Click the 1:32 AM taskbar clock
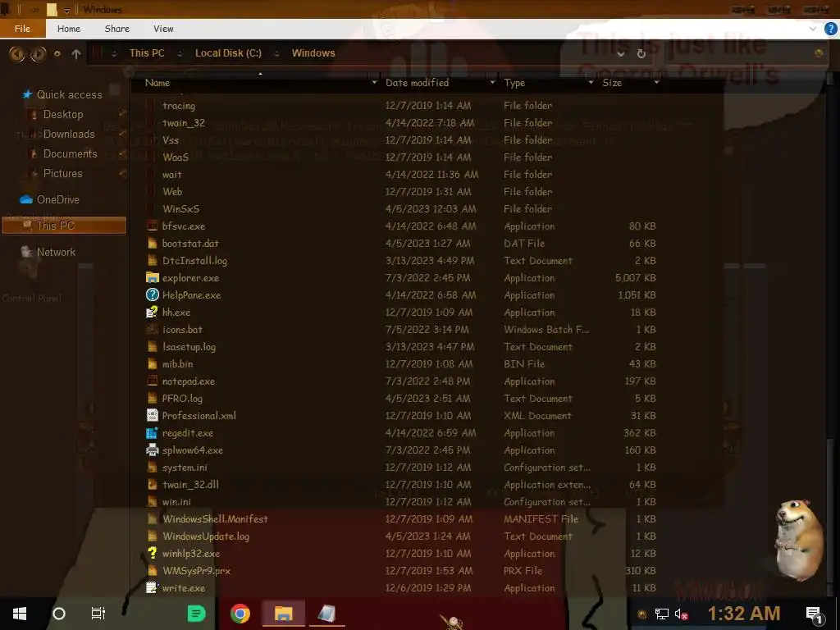Screen dimensions: 840x630 (744, 614)
